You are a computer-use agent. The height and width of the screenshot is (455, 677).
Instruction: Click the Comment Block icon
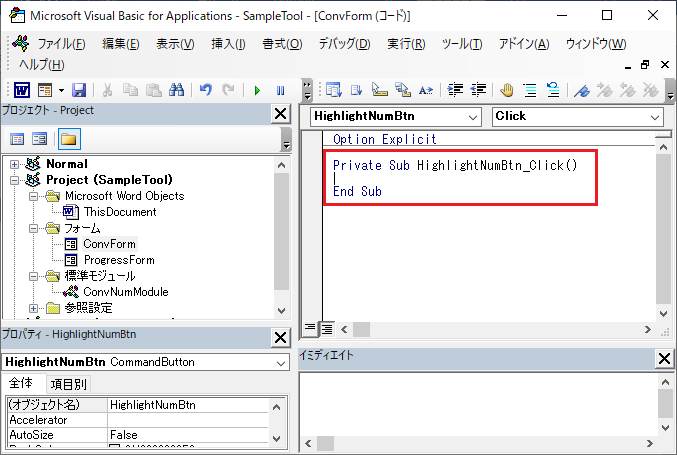[530, 90]
